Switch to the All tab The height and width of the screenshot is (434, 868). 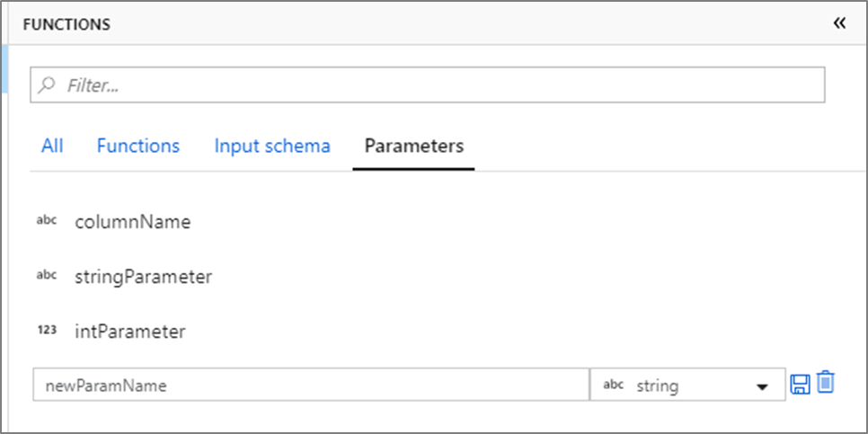tap(52, 146)
